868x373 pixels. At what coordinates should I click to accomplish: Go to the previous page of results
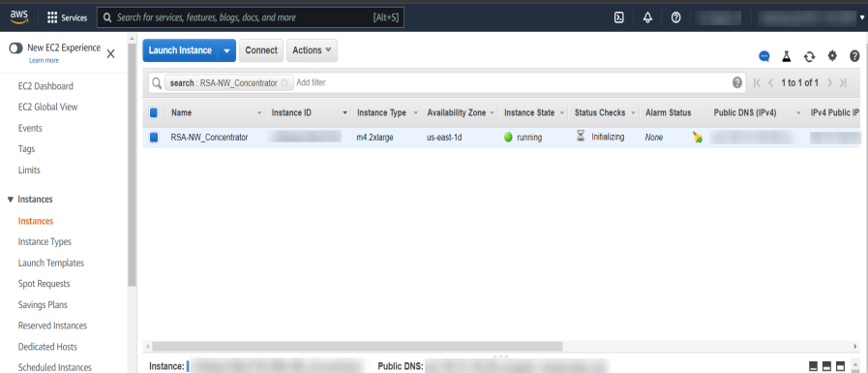pyautogui.click(x=770, y=82)
